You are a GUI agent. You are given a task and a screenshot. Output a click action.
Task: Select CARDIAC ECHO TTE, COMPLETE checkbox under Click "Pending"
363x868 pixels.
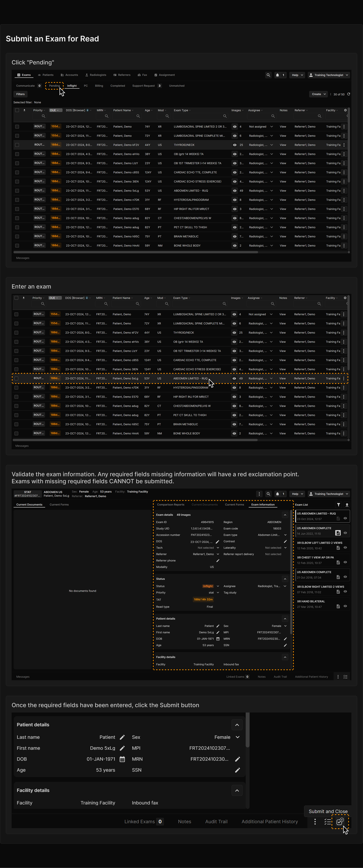click(17, 173)
